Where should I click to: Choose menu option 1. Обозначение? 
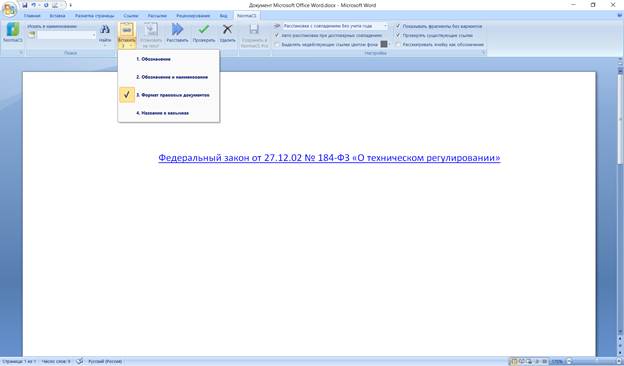[x=169, y=59]
